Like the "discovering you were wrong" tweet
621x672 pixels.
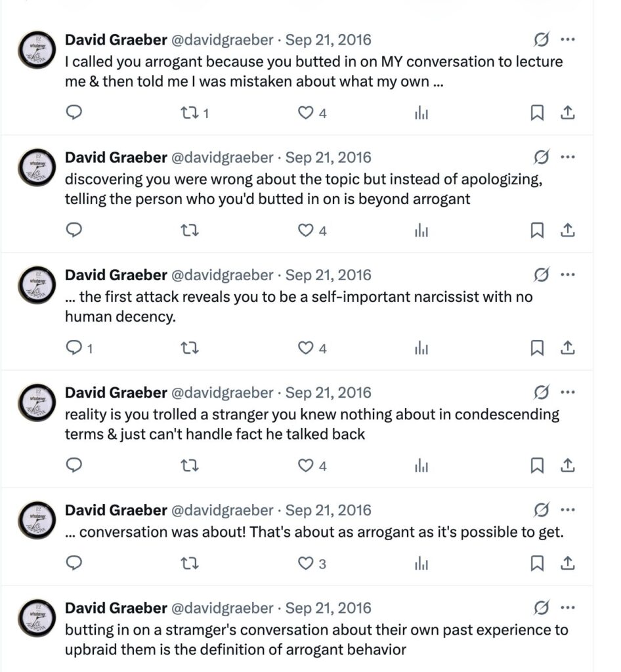click(312, 230)
